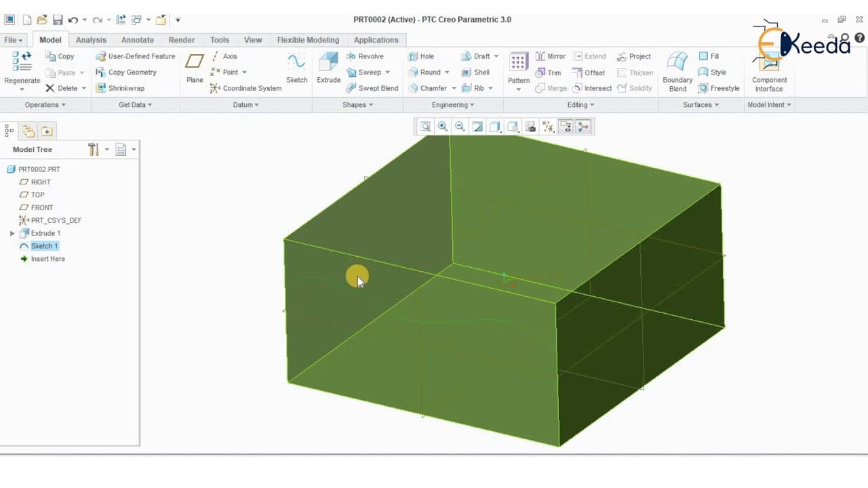Screen dimensions: 868x488
Task: Open the Sketch tool
Action: pyautogui.click(x=296, y=68)
